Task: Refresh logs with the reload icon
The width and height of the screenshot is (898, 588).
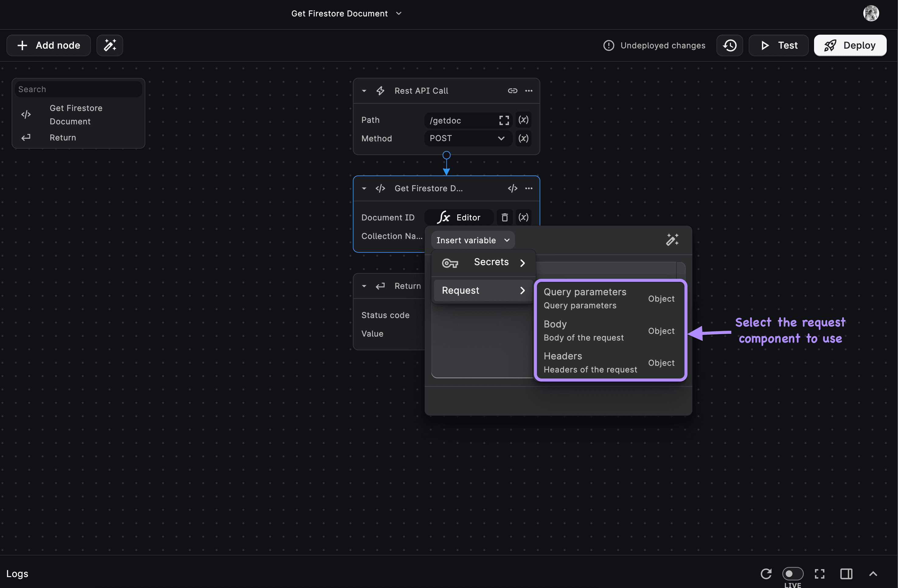Action: 766,574
